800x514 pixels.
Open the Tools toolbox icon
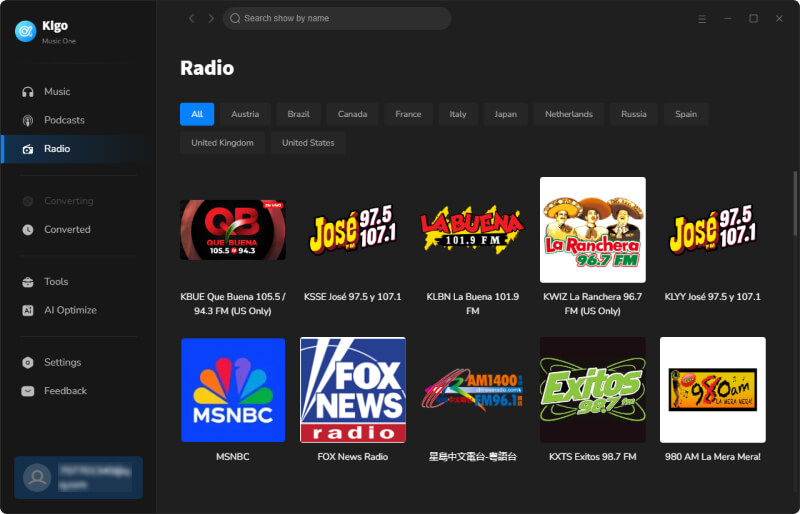tap(28, 282)
